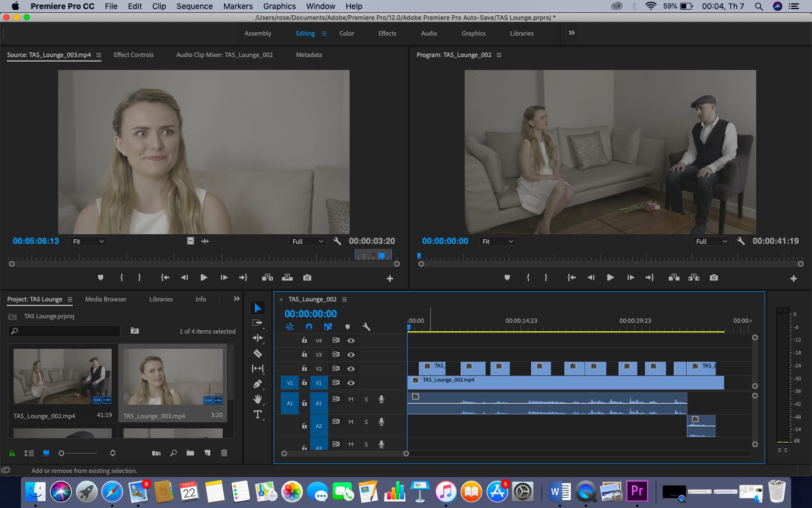Select the Slip tool
The image size is (812, 508).
[x=258, y=369]
